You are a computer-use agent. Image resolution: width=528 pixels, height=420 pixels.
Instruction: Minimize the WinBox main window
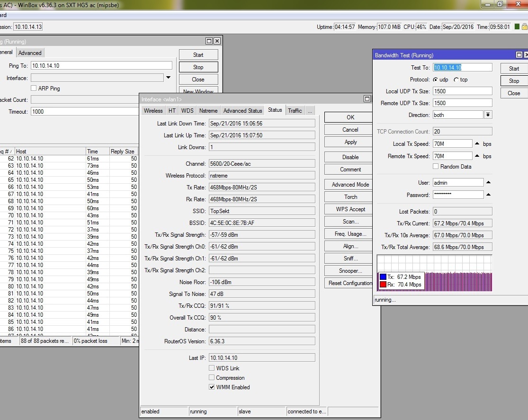487,4
